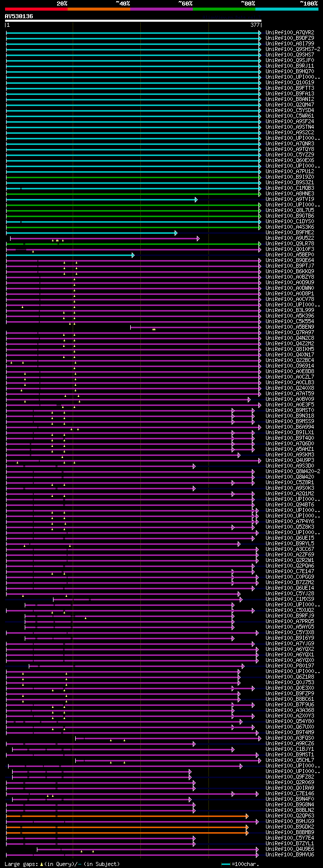
Task: Select entry UniRef100_B3L999
Action: (x=290, y=310)
